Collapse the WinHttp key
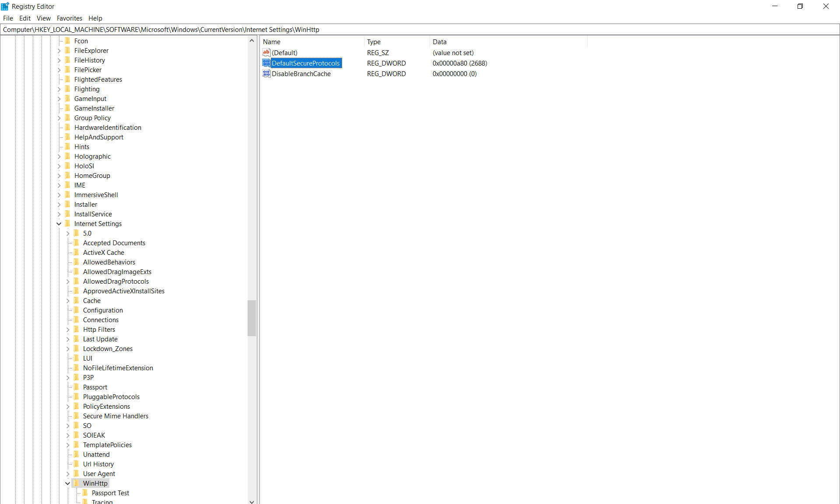 [67, 483]
